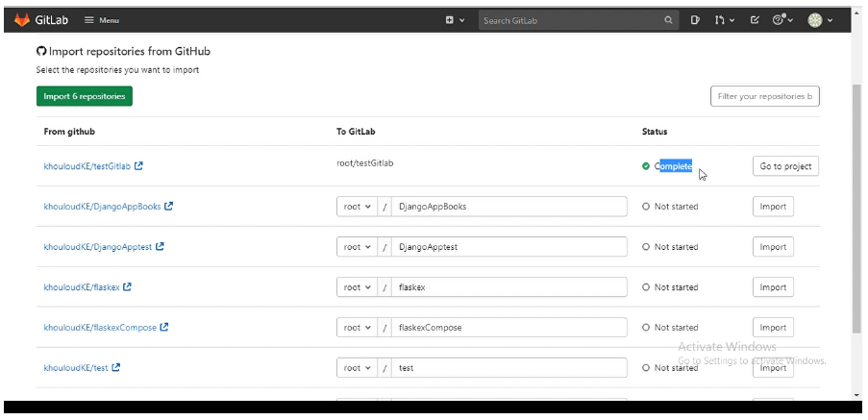This screenshot has width=868, height=420.
Task: Click external link icon beside flaskexCompose
Action: tap(163, 327)
